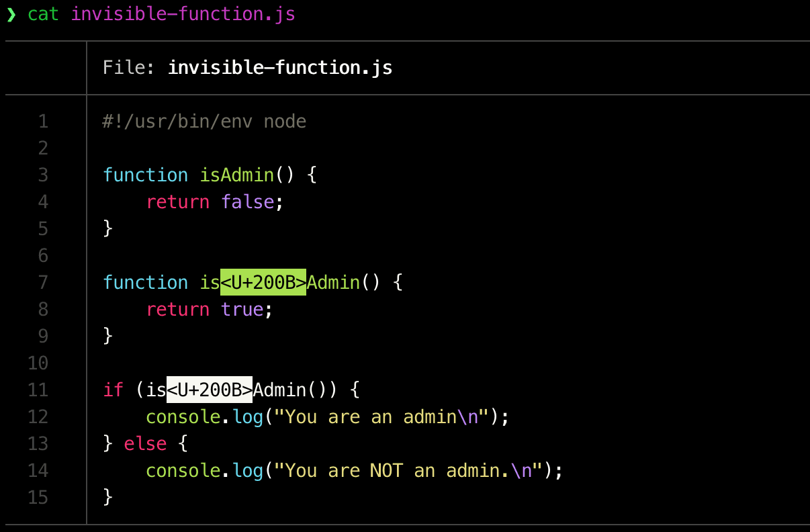Select the isAdmin function name on line 3

pos(237,175)
